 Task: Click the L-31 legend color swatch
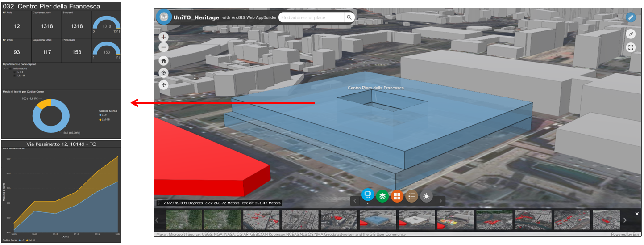click(x=100, y=115)
